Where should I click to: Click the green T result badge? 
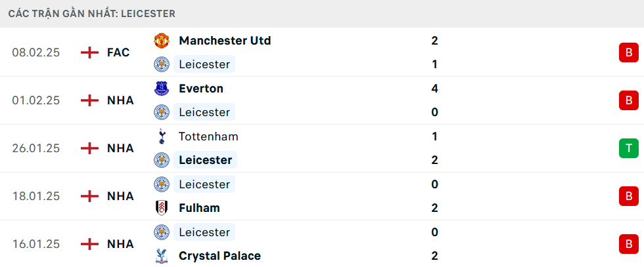(x=628, y=148)
